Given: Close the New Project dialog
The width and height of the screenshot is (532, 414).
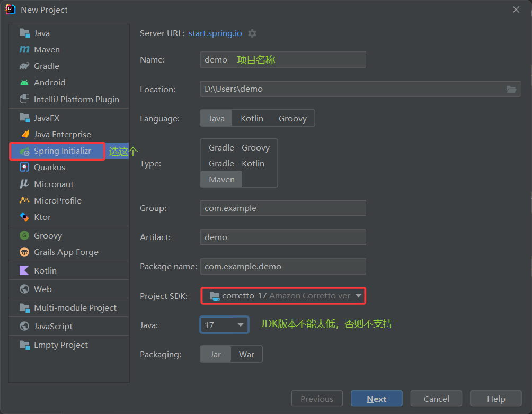Looking at the screenshot, I should 516,10.
